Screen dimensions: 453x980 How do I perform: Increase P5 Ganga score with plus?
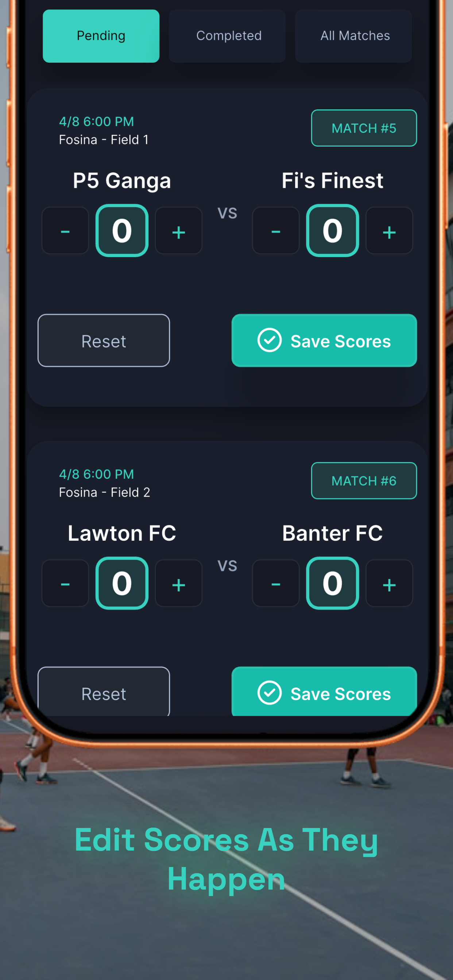click(x=178, y=230)
